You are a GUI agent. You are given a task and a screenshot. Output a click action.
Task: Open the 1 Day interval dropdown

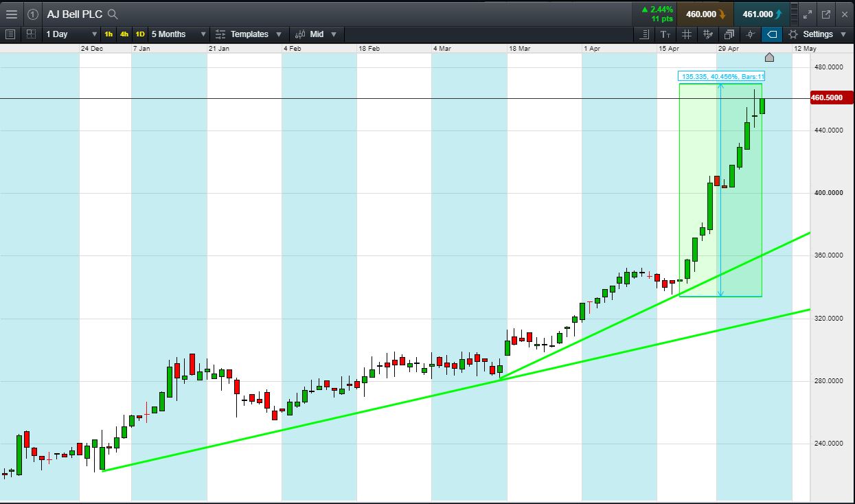[71, 34]
